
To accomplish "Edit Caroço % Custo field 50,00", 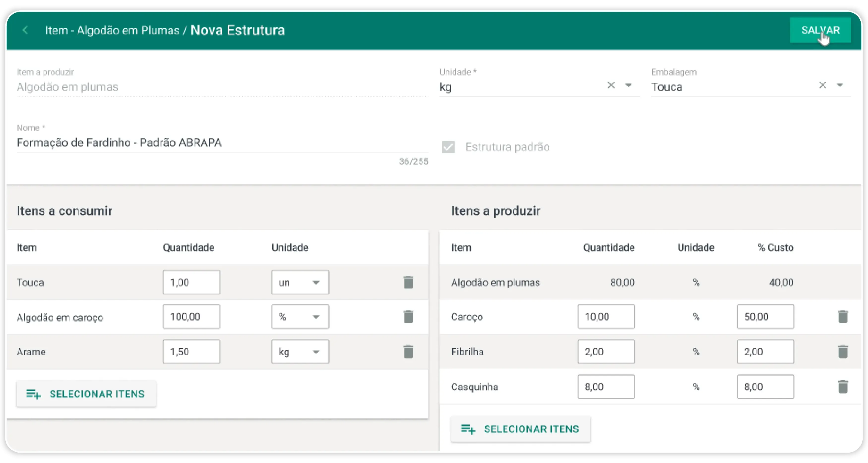I will [x=765, y=317].
